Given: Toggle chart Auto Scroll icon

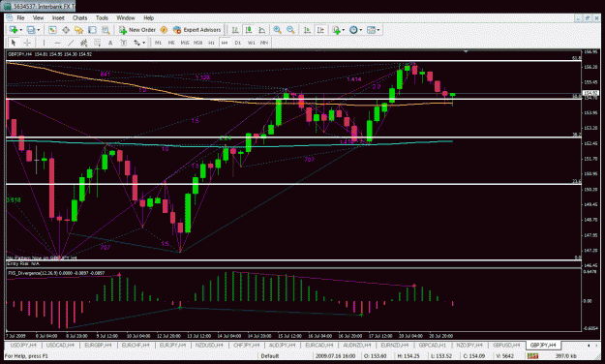Looking at the screenshot, I should tap(307, 30).
